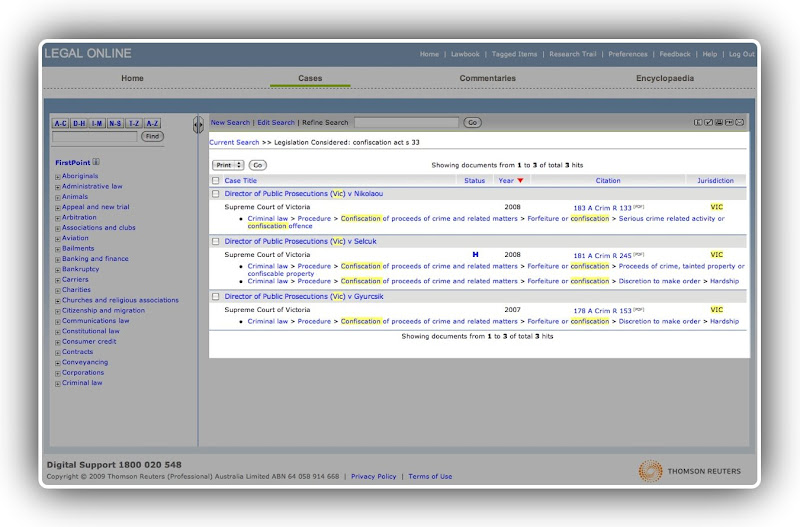Open PDF icon beside 178 A Crim R 153
This screenshot has height=527, width=800.
click(x=638, y=309)
